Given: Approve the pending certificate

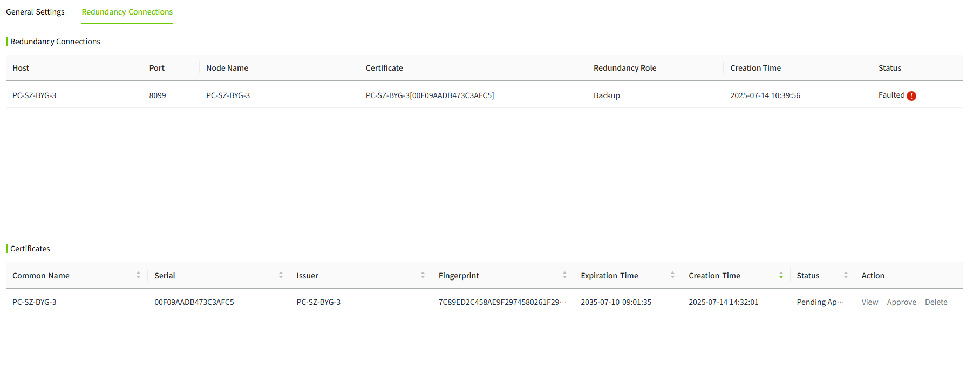Looking at the screenshot, I should (901, 302).
